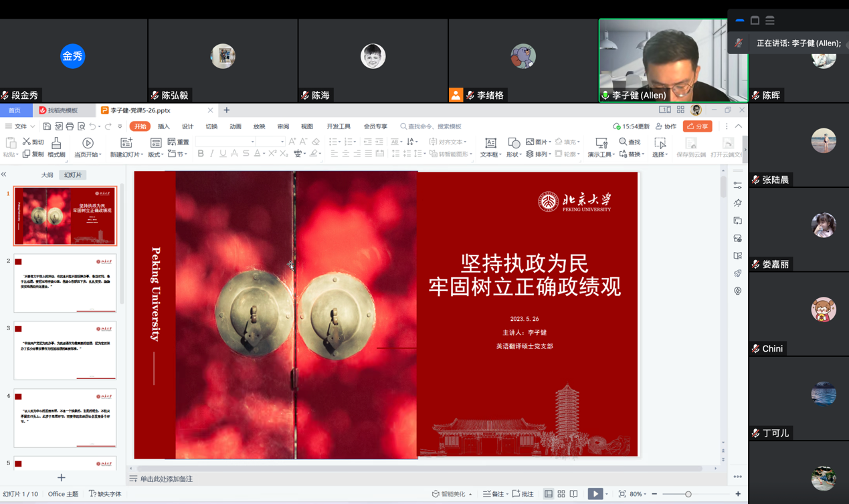Screen dimensions: 849x504
Task: Click the save icon in quick toolbar
Action: coord(47,126)
